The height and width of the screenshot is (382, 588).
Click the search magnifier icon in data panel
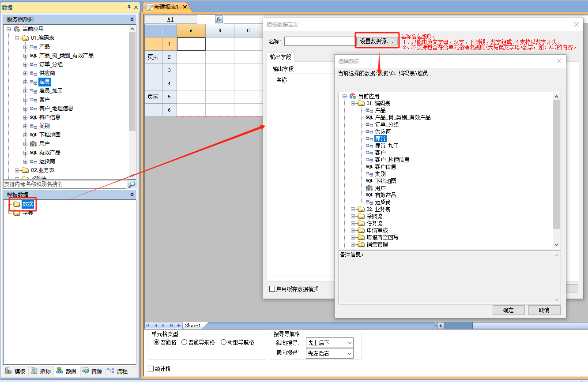point(132,184)
